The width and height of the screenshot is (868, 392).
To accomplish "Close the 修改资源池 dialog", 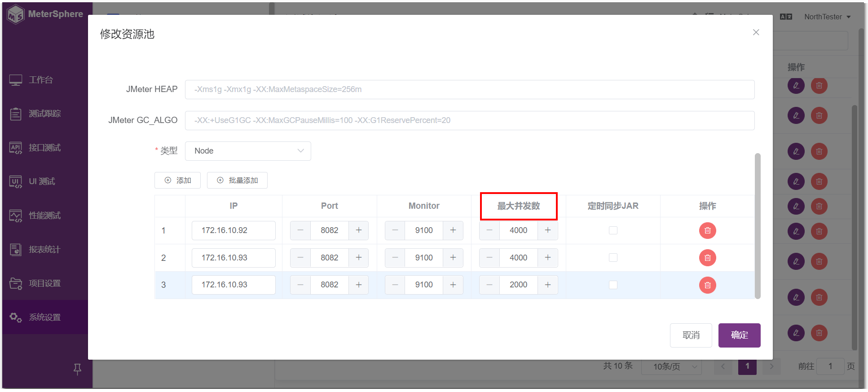I will [x=756, y=32].
